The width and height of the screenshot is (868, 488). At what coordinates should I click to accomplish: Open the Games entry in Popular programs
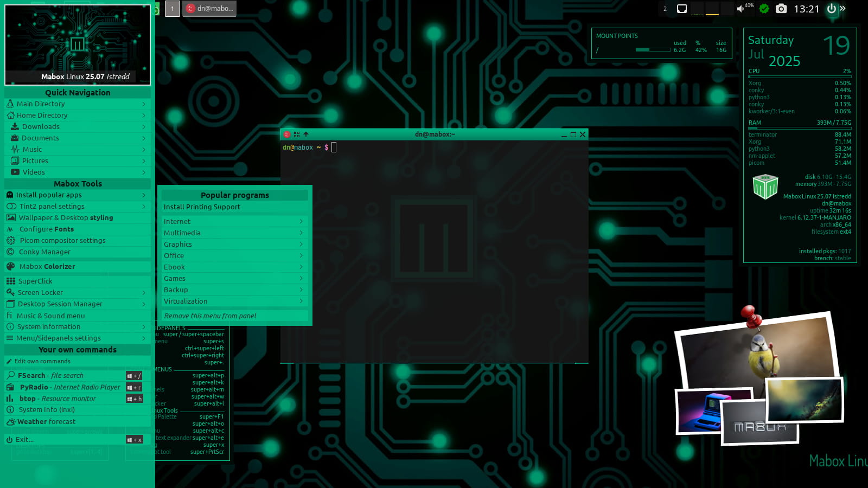click(x=234, y=278)
